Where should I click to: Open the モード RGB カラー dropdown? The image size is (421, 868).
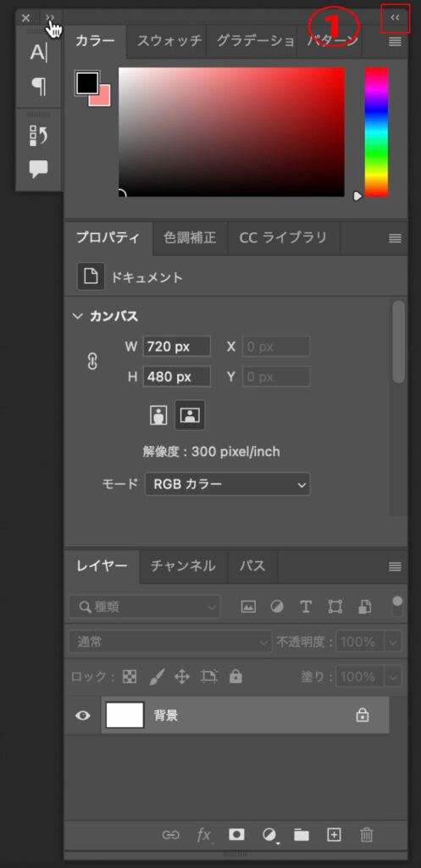pos(227,484)
